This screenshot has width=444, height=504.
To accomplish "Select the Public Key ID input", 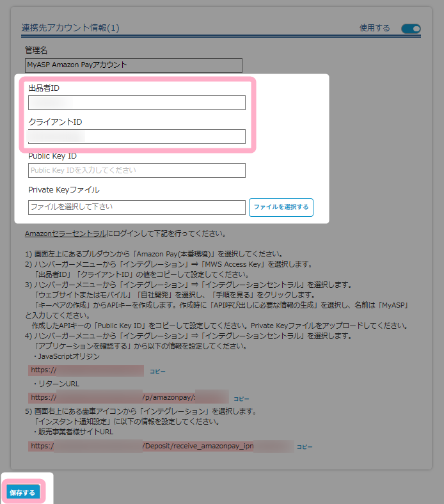I will 137,170.
